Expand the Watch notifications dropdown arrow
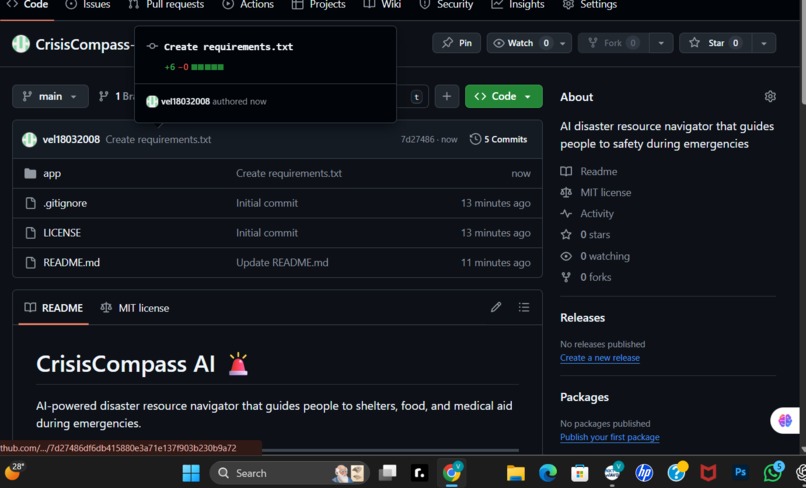Viewport: 806px width, 488px height. coord(563,43)
